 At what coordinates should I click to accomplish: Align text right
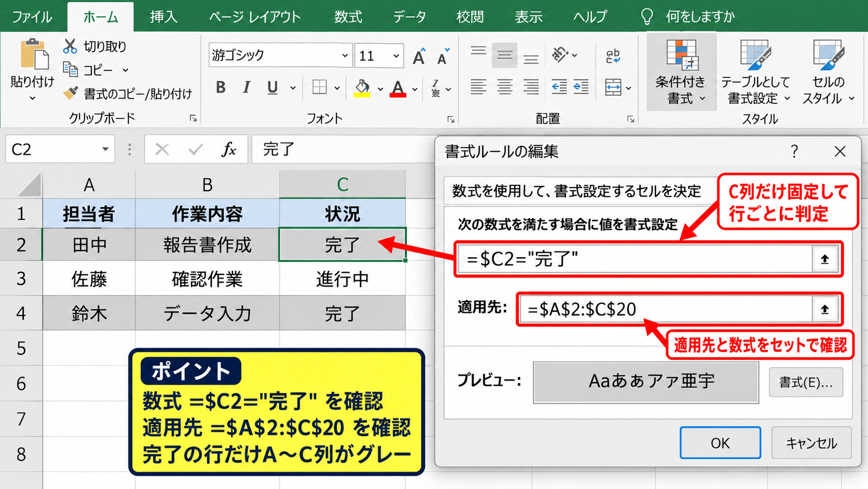[531, 87]
